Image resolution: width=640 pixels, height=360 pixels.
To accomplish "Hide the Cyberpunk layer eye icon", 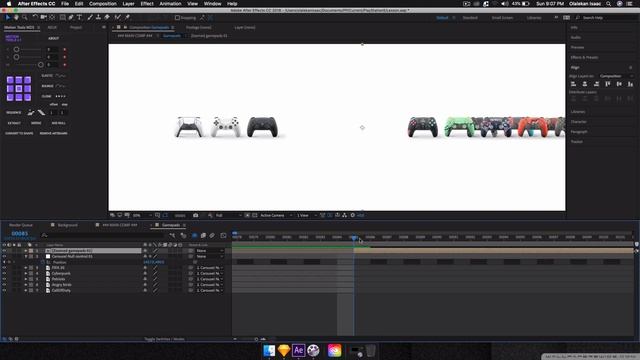I will 4,273.
